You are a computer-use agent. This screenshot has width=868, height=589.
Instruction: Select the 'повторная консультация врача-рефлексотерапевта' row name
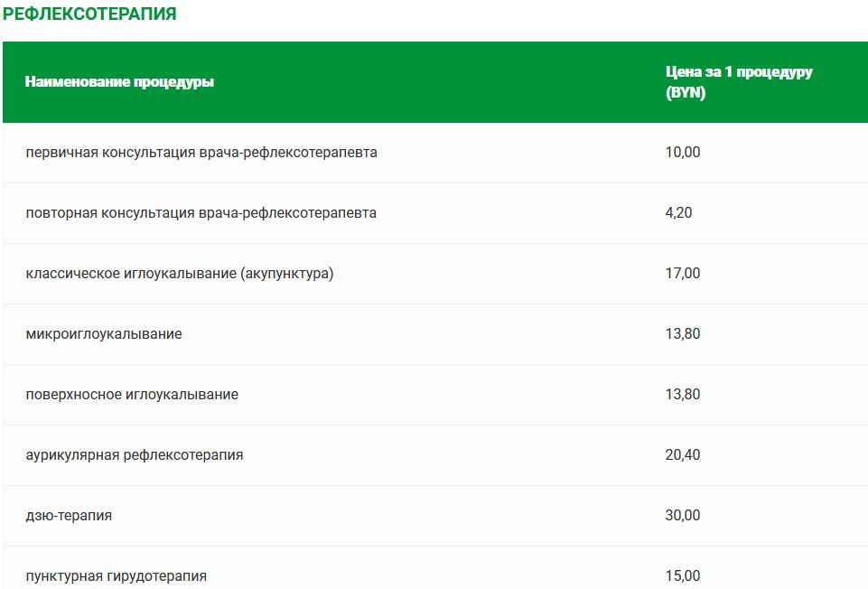tap(201, 213)
